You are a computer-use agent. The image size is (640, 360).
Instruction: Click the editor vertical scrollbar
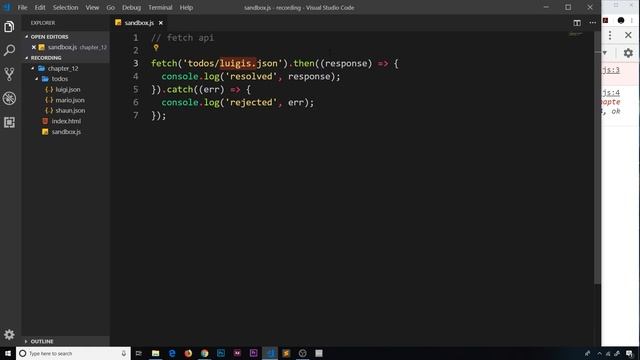pyautogui.click(x=597, y=158)
